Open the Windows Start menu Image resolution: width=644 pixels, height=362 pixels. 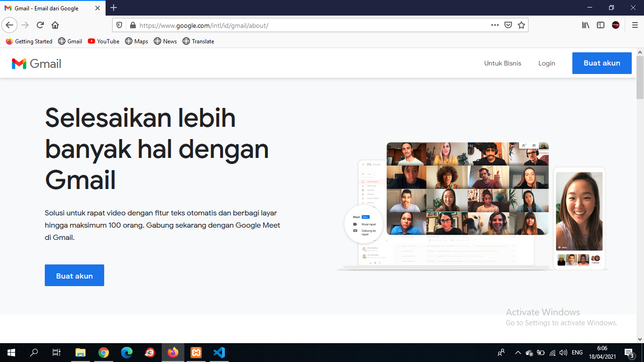point(11,353)
